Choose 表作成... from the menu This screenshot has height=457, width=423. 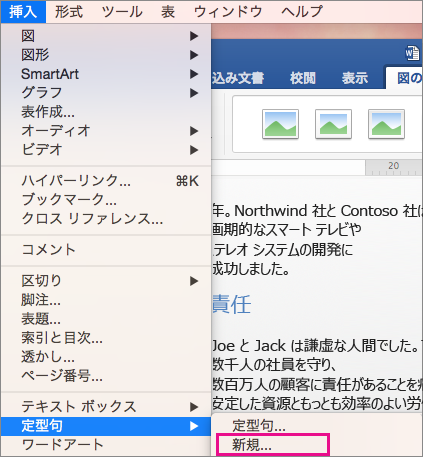106,112
